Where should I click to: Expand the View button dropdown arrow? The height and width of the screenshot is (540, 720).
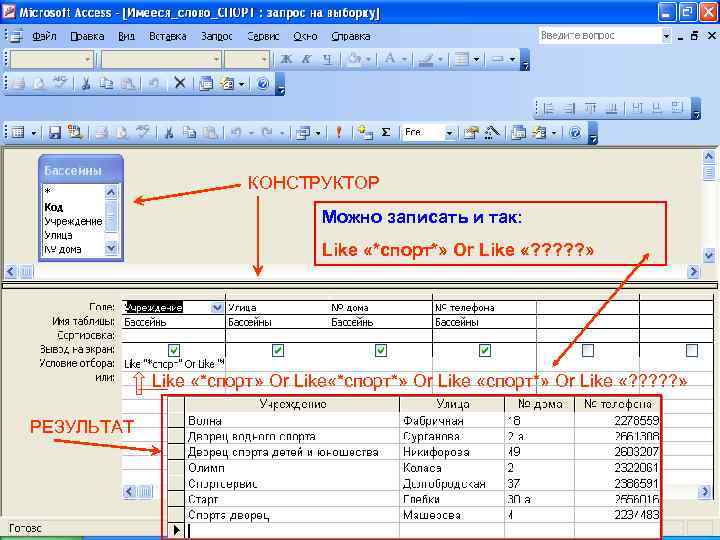click(x=34, y=133)
